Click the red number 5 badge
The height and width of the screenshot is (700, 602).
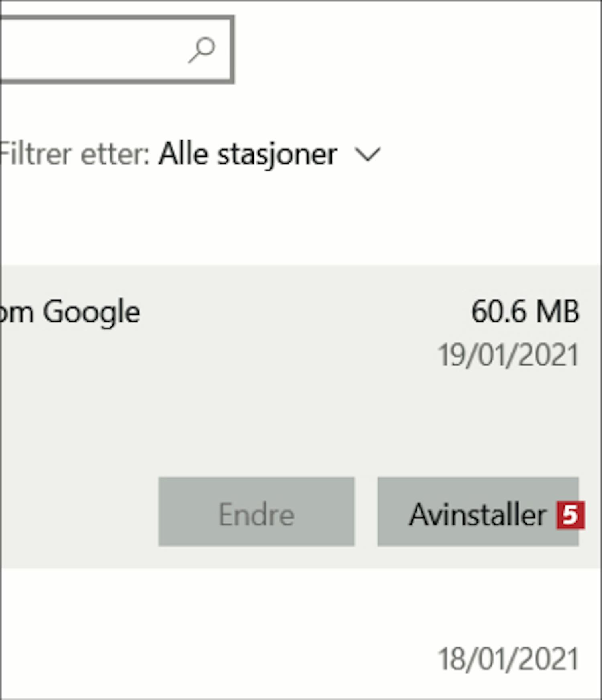(x=570, y=515)
